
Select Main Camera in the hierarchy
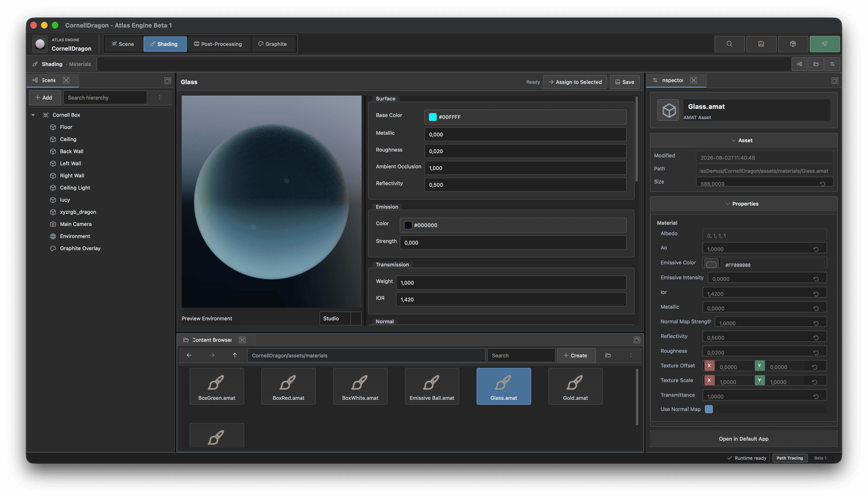(x=75, y=224)
